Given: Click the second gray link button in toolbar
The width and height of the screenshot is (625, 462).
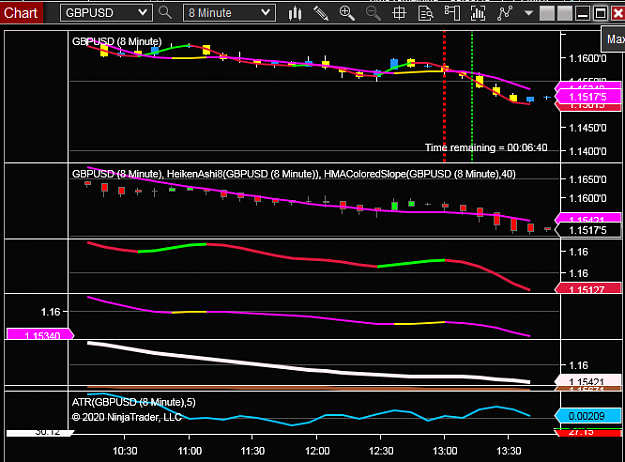Looking at the screenshot, I should click(x=564, y=14).
